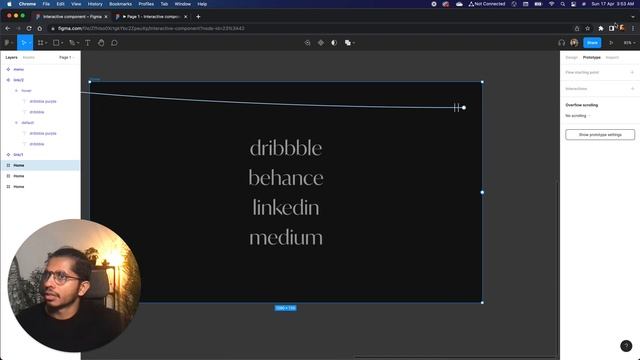640x360 pixels.
Task: Present prototype with the play icon
Action: 611,43
